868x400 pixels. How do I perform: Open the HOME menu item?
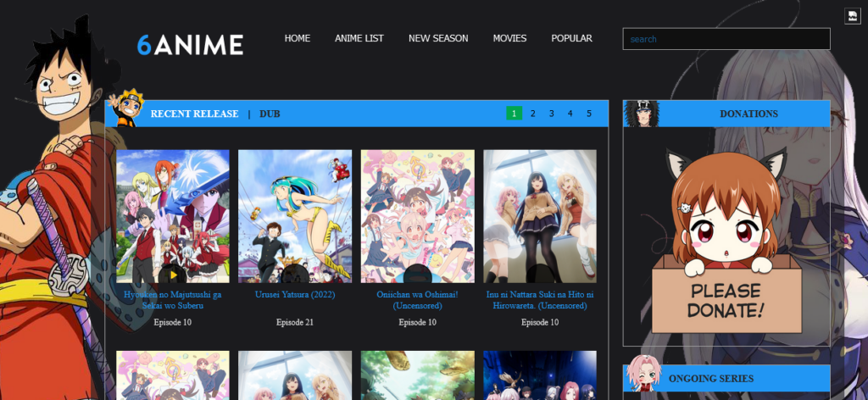click(x=298, y=38)
